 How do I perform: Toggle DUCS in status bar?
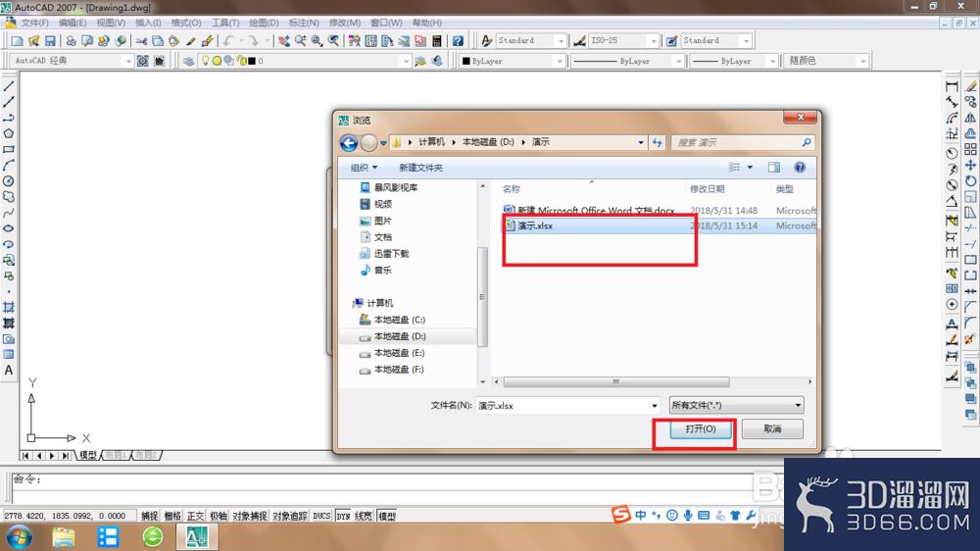coord(321,516)
